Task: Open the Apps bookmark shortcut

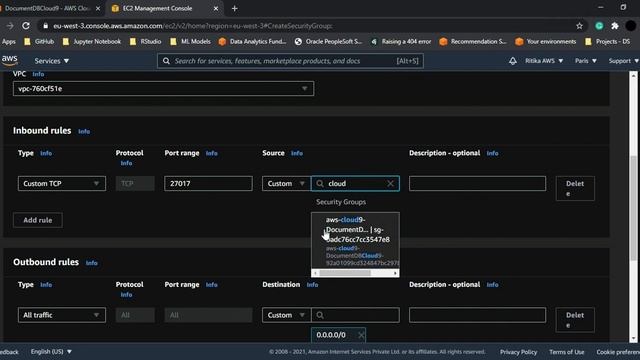Action: pos(8,41)
